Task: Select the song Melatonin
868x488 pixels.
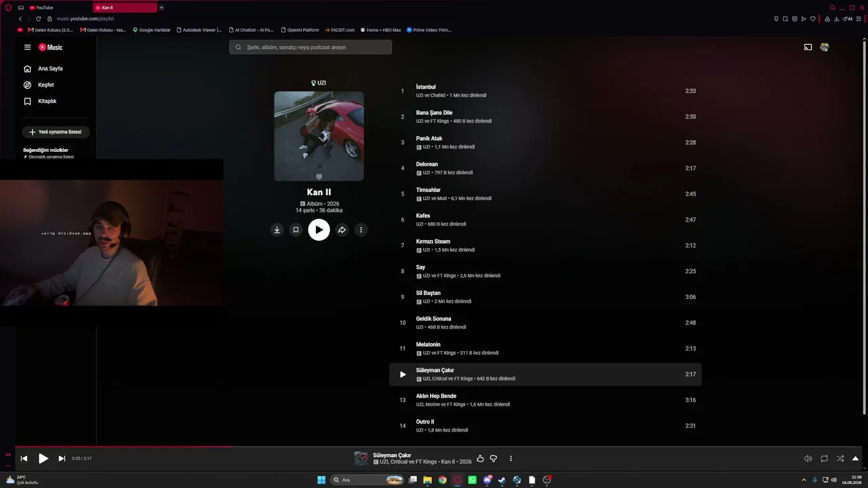Action: [x=429, y=344]
